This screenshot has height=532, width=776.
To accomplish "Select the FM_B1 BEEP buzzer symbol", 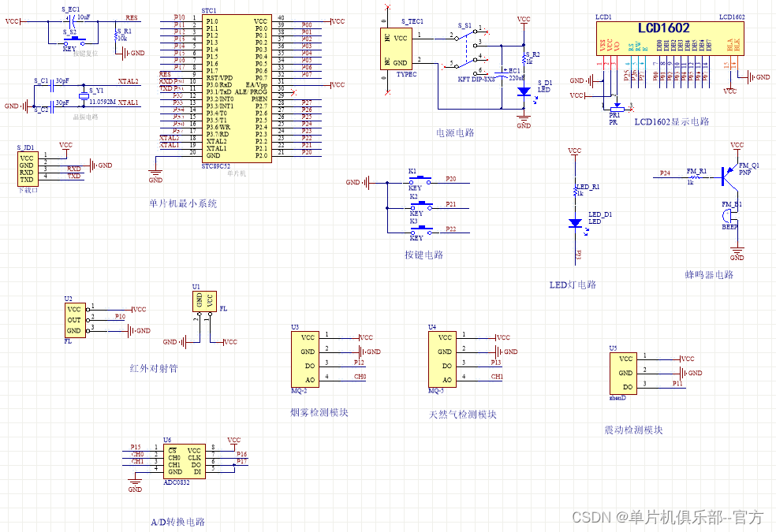I will point(729,216).
